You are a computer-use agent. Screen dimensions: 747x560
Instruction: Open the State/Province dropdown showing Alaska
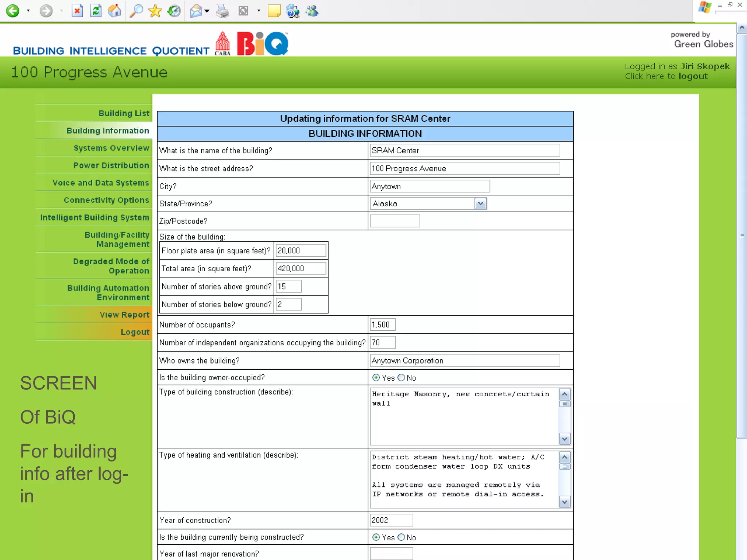pyautogui.click(x=428, y=204)
